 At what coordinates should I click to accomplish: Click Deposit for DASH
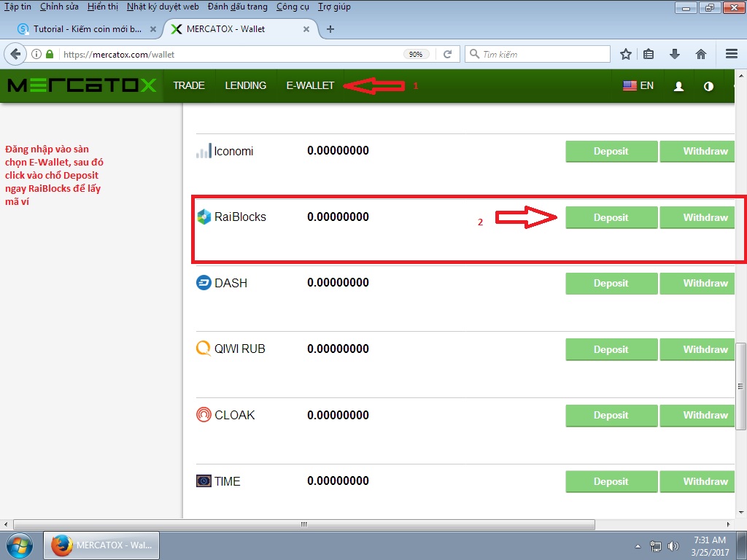click(611, 284)
